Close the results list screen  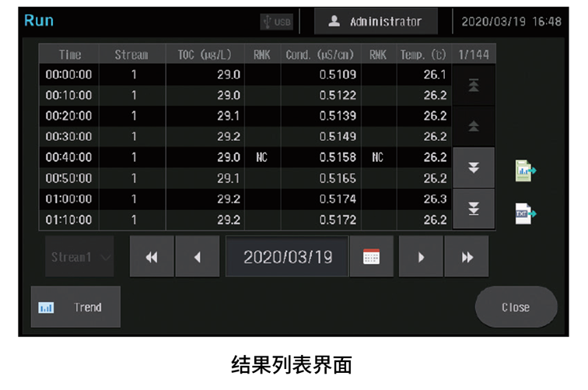pos(516,307)
